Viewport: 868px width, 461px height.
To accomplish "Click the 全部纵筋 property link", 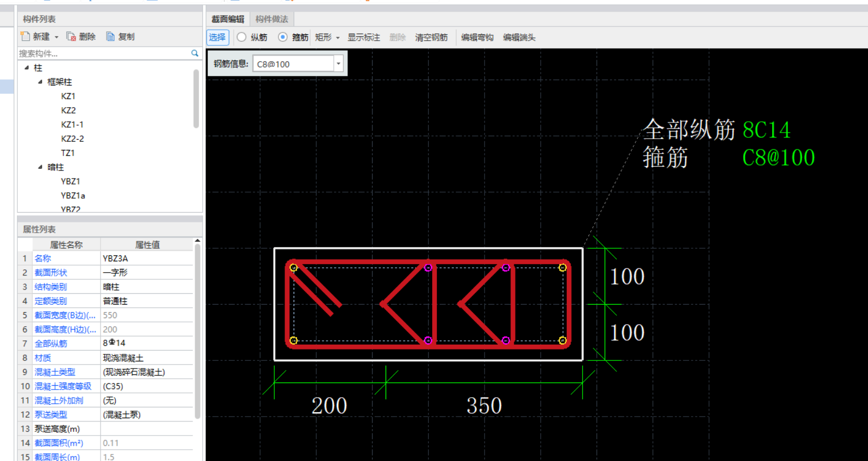I will 51,344.
